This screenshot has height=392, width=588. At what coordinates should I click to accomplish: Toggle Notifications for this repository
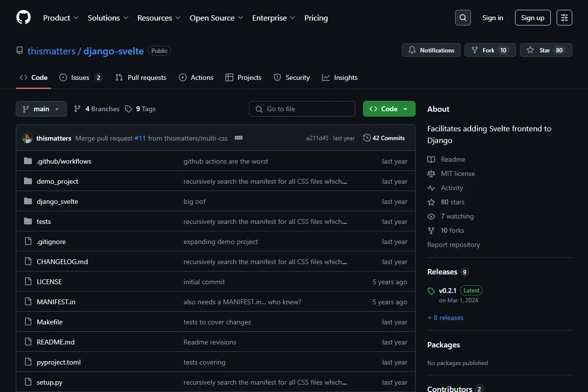431,50
